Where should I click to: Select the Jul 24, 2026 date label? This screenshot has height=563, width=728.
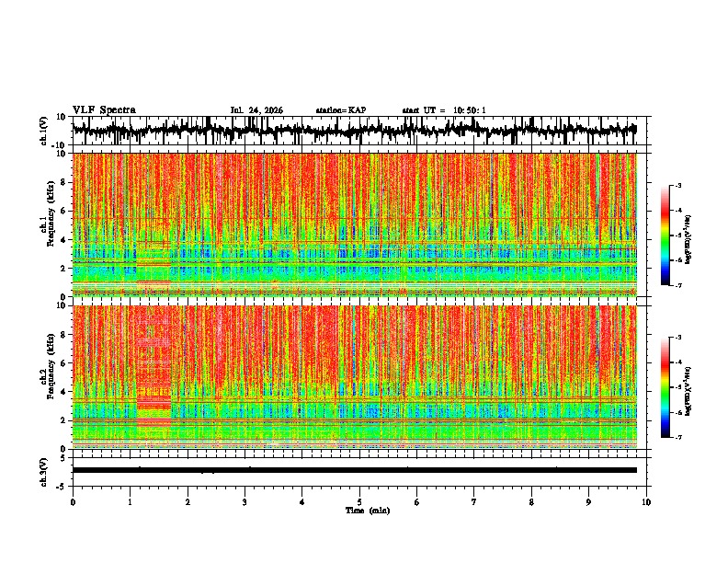[256, 110]
